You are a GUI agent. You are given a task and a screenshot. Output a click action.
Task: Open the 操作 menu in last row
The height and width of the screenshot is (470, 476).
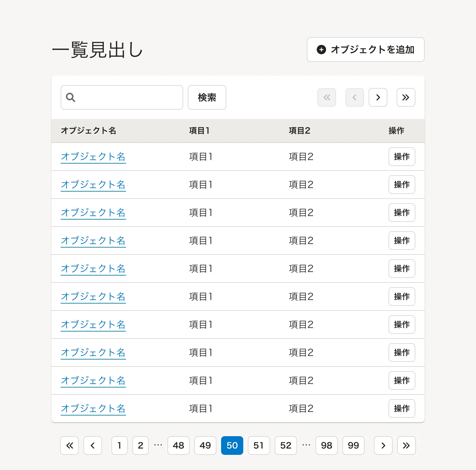tap(402, 408)
